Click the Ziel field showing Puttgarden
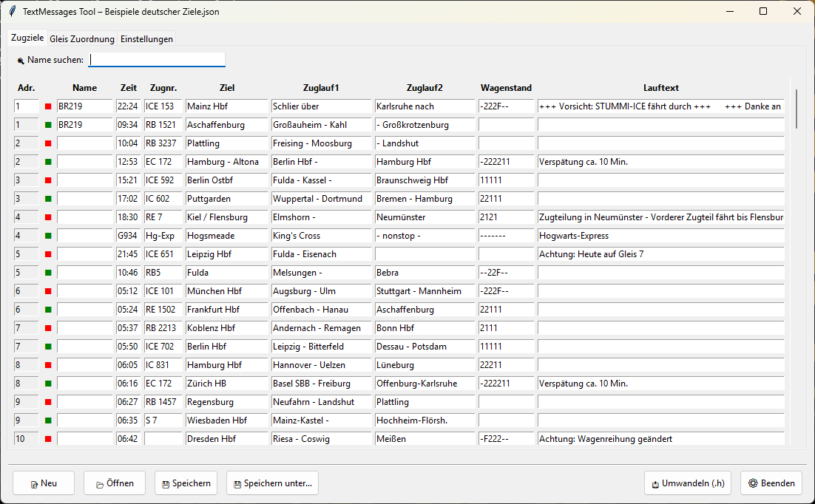815x504 pixels. pos(226,199)
